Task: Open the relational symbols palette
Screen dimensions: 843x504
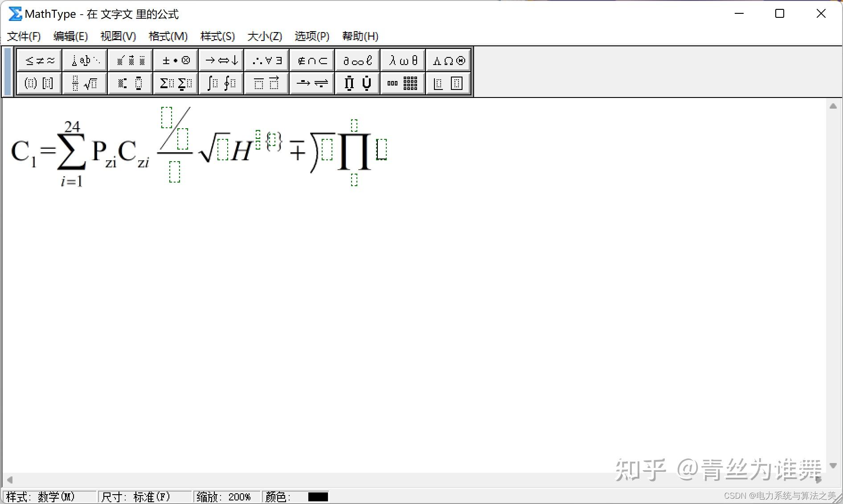Action: 39,60
